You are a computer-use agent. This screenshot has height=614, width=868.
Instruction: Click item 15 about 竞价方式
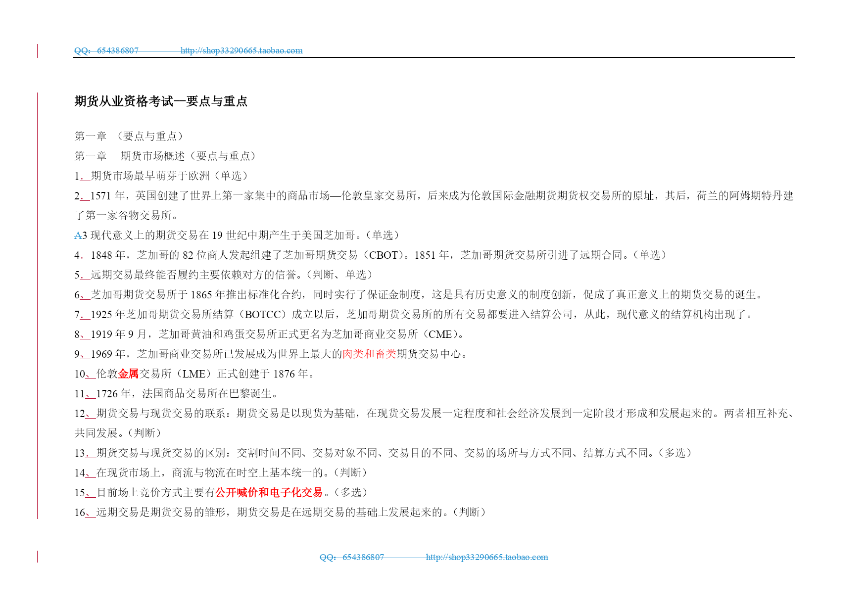tap(222, 492)
